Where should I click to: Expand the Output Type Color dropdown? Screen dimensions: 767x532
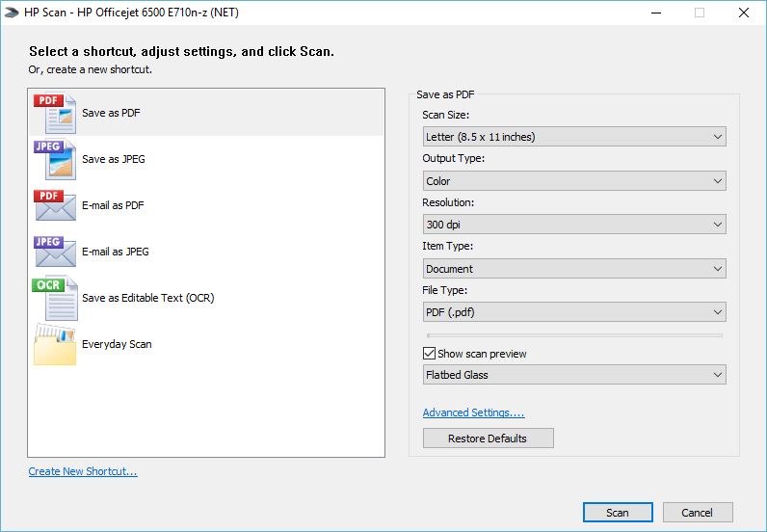[x=574, y=181]
